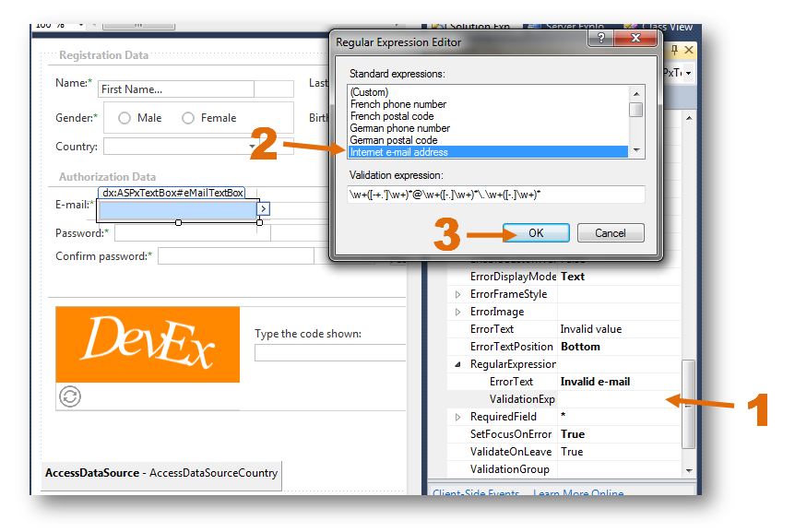Click the dx:ASPxTextBox#eMailTextBox tag label
Image resolution: width=795 pixels, height=532 pixels.
pyautogui.click(x=172, y=193)
